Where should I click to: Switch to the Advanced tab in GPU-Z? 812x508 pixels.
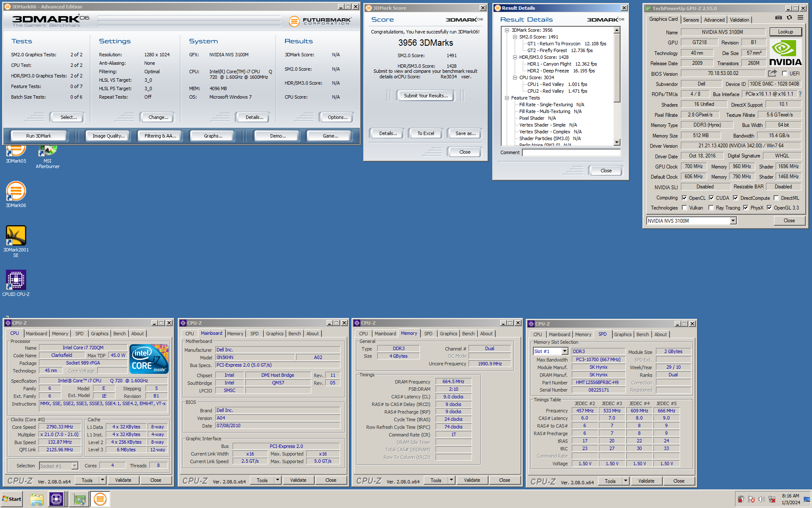click(x=714, y=20)
